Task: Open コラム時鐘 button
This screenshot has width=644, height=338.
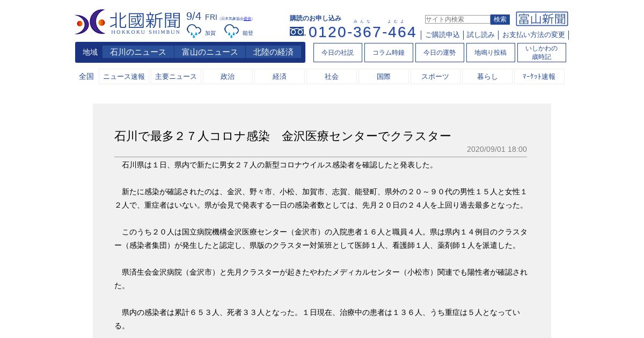Action: point(389,53)
